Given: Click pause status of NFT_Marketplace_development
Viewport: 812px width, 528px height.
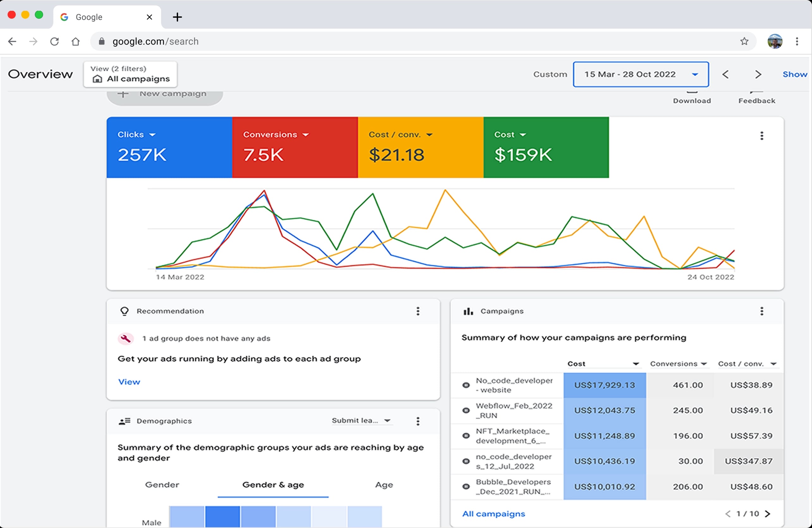Looking at the screenshot, I should coord(466,436).
